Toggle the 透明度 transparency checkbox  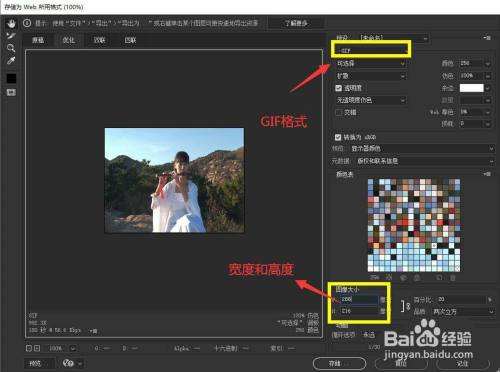tap(338, 88)
